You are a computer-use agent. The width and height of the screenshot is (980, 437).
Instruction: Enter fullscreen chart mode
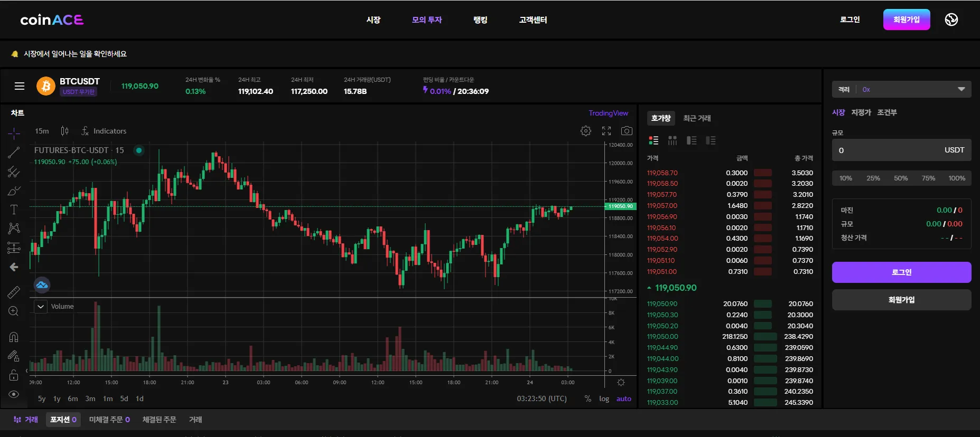pos(606,131)
